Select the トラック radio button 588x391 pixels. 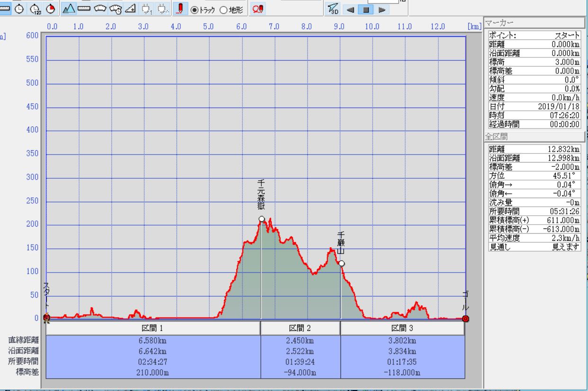(x=194, y=9)
